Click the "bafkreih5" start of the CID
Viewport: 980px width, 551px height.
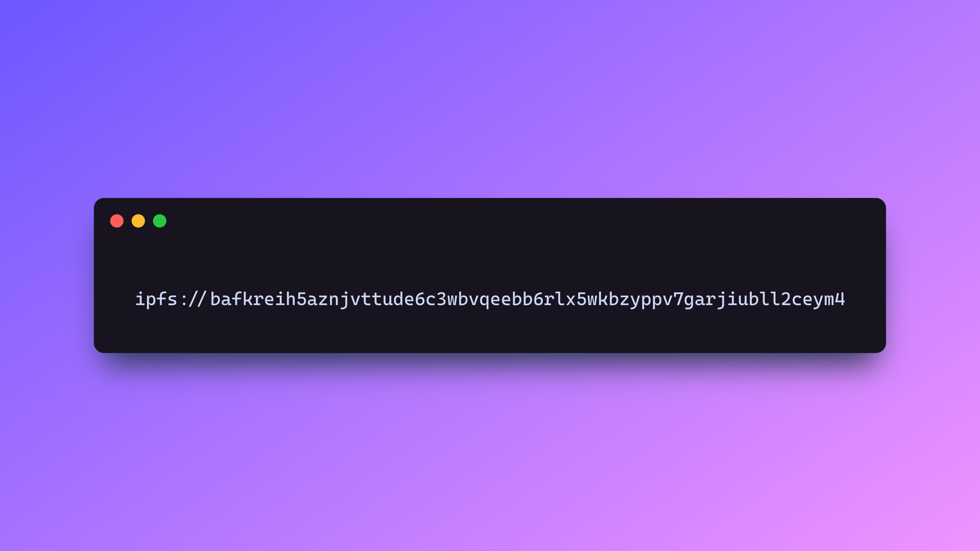click(258, 299)
